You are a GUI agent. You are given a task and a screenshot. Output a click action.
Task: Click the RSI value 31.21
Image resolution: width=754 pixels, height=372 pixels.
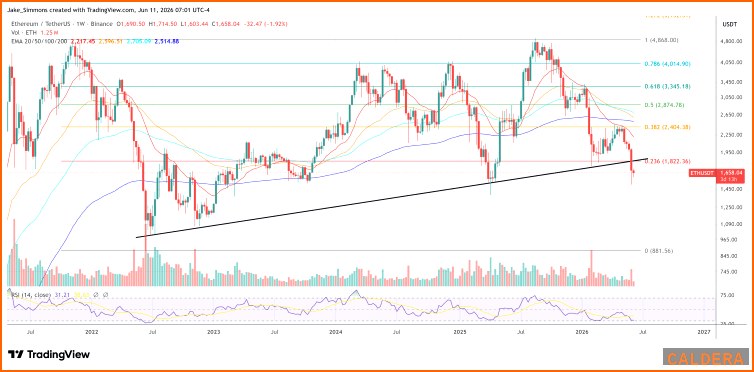pyautogui.click(x=61, y=294)
